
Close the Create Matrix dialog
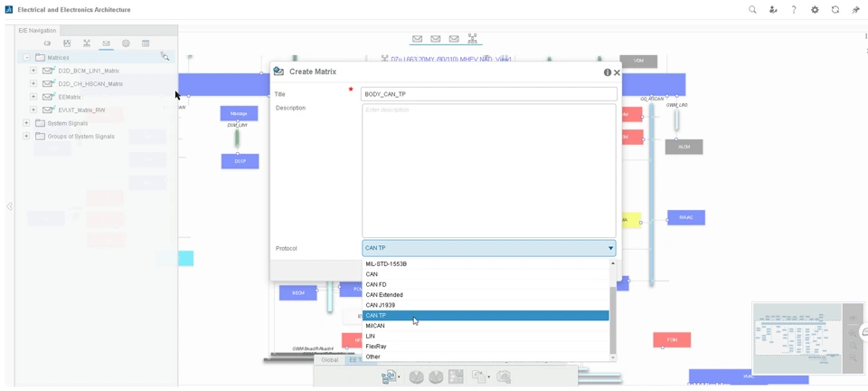point(617,72)
